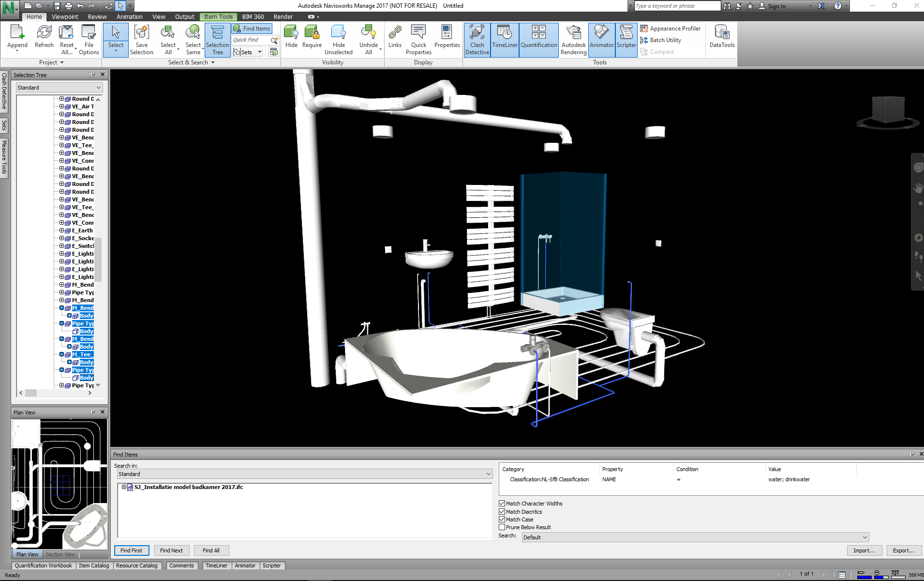Open Search in Standard dropdown
The height and width of the screenshot is (581, 924).
coord(304,474)
